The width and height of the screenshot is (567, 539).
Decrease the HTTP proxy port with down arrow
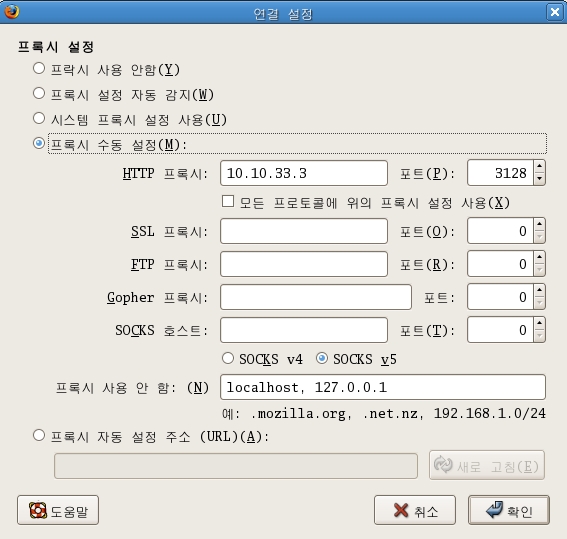tap(540, 179)
